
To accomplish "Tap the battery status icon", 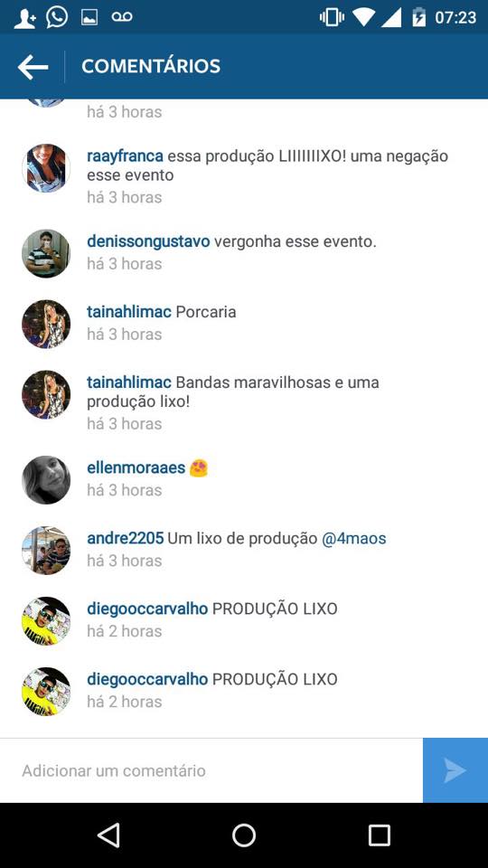I will point(418,17).
